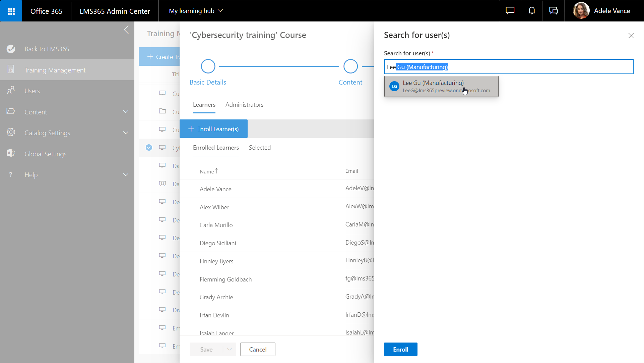Expand Catalog Settings in sidebar
Viewport: 644px width, 363px height.
click(x=126, y=133)
